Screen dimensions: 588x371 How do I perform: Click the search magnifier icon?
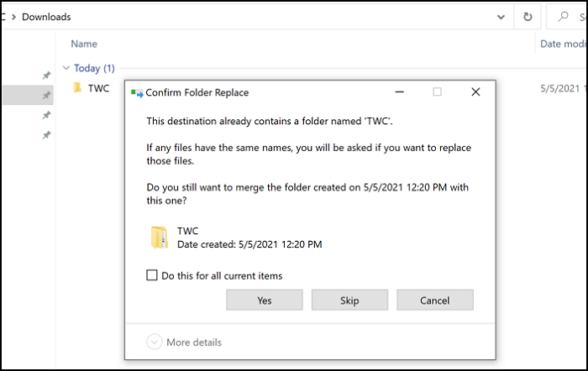pos(561,17)
